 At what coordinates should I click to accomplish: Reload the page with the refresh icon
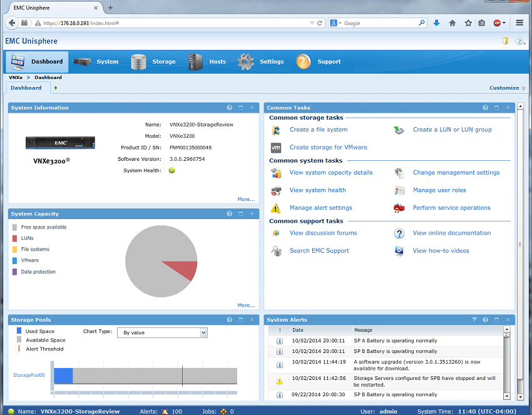tap(320, 23)
